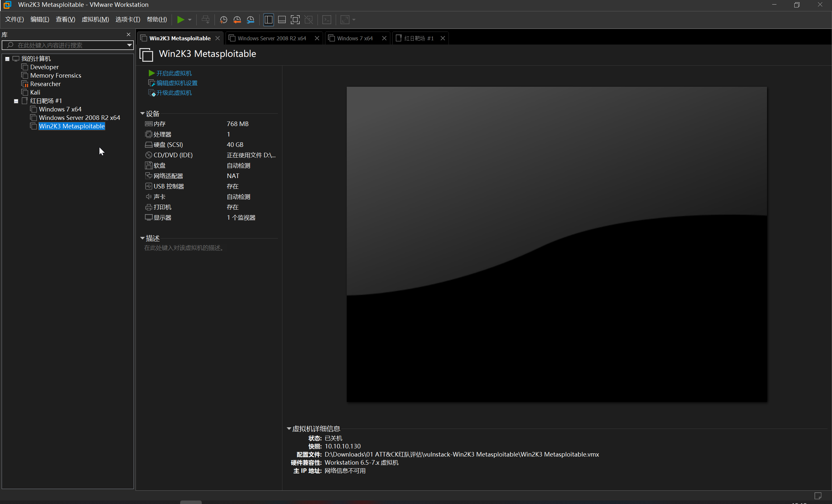832x504 pixels.
Task: Close the library panel with its X
Action: [x=128, y=34]
